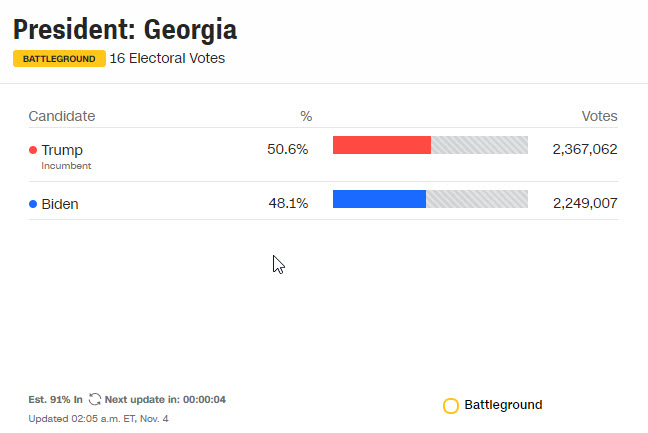648x433 pixels.
Task: Click Biden's blue vote share bar
Action: tap(379, 199)
